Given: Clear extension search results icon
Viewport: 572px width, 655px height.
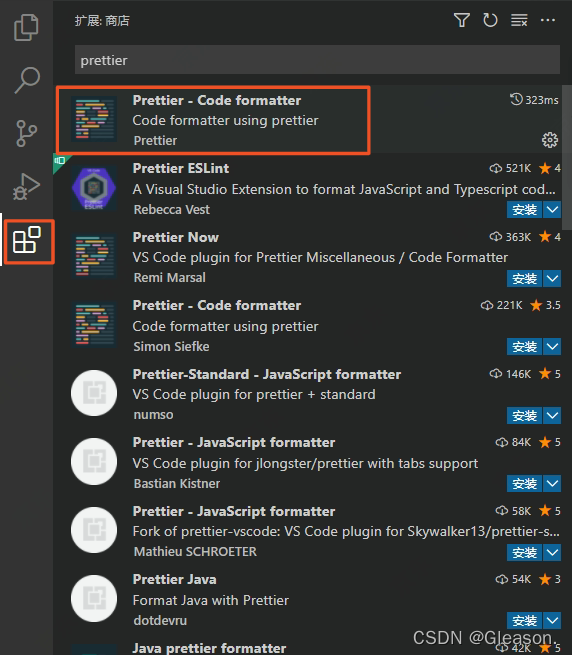Looking at the screenshot, I should tap(519, 20).
